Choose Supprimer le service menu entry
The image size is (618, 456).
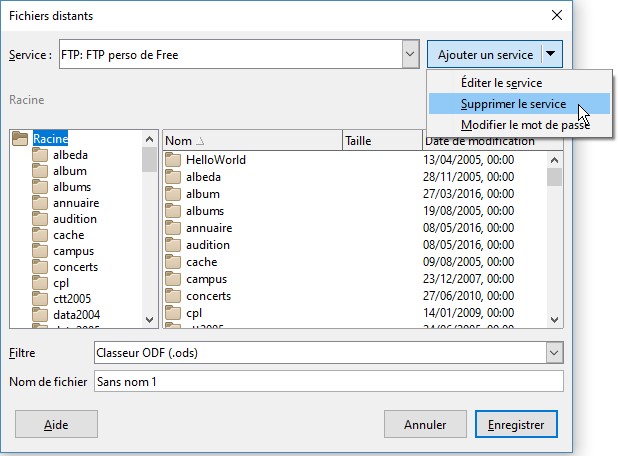click(513, 104)
